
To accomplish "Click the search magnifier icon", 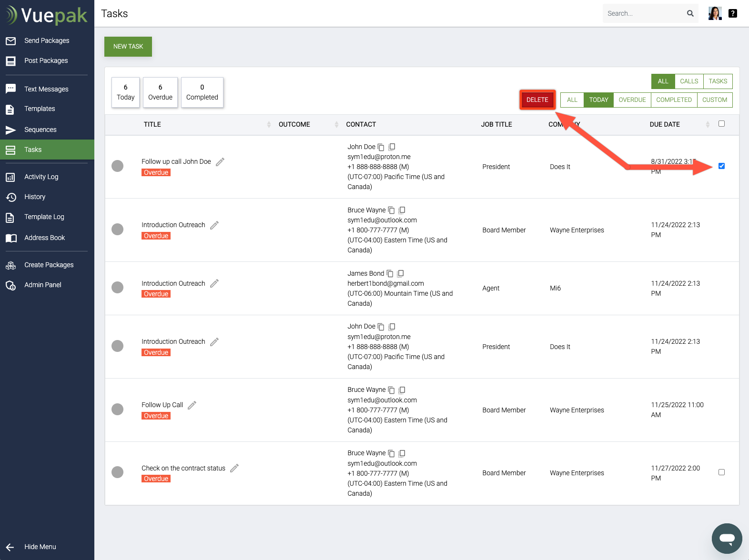I will pos(690,13).
